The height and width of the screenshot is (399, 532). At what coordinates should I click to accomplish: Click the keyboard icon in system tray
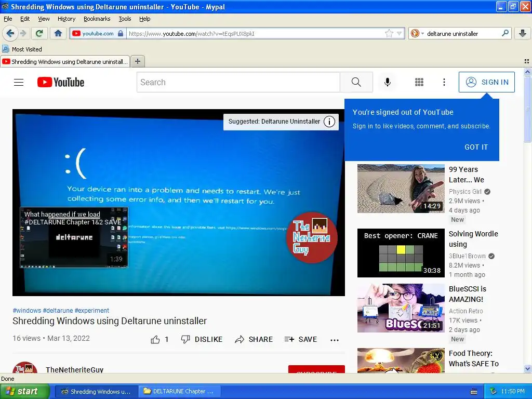474,392
